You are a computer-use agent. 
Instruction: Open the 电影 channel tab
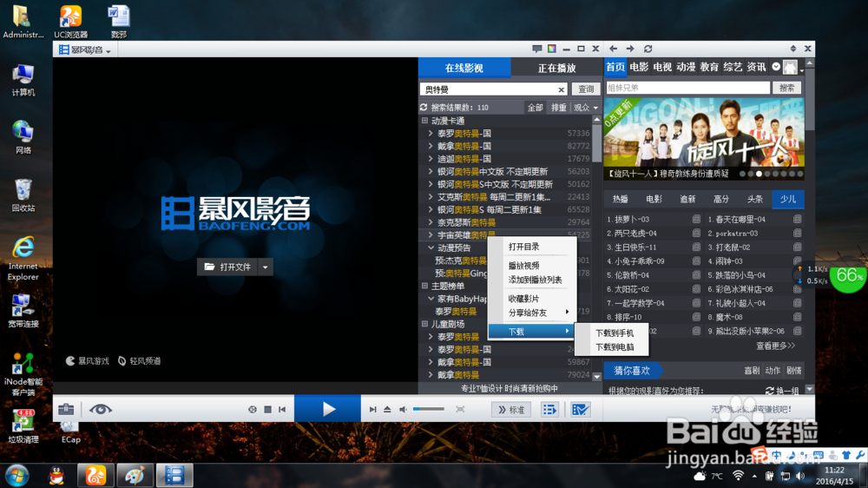tap(639, 67)
